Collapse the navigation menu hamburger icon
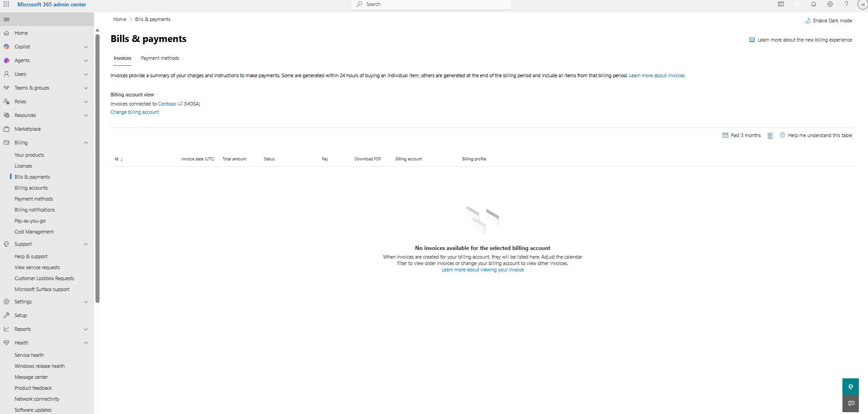This screenshot has width=868, height=414. (x=6, y=20)
